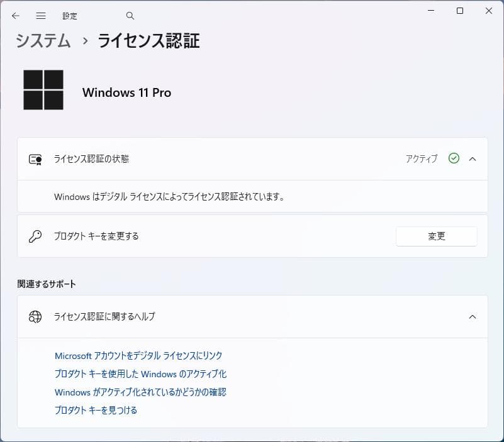Minimize the Settings window

pos(431,11)
